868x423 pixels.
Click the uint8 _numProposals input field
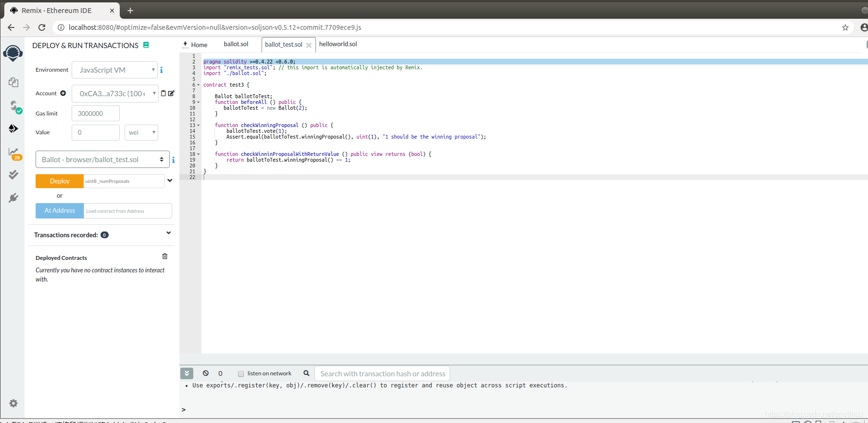[124, 181]
